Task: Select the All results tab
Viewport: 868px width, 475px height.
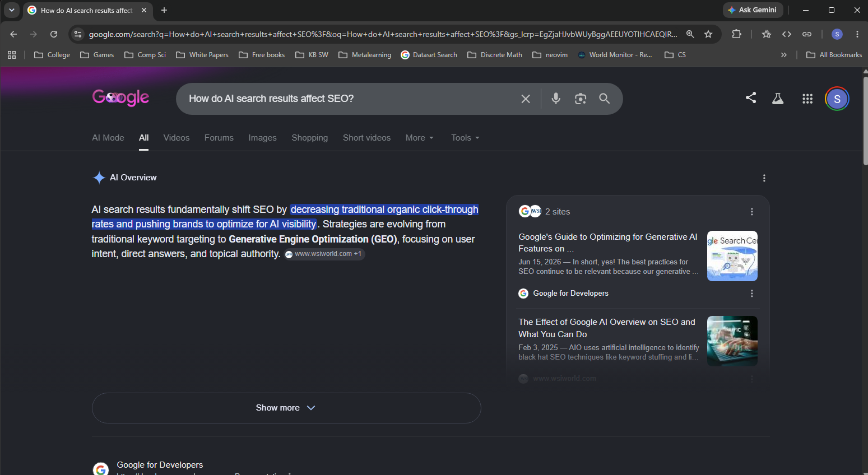Action: point(144,138)
